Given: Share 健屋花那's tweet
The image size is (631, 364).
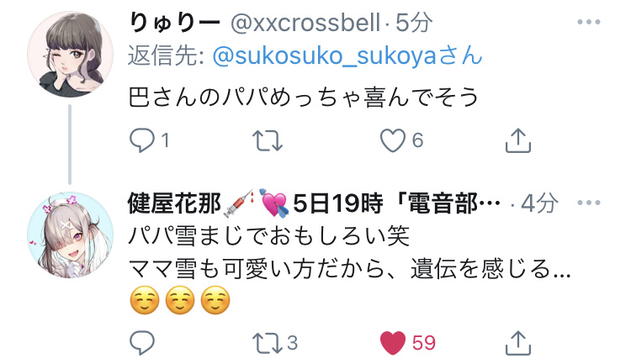Looking at the screenshot, I should [518, 343].
